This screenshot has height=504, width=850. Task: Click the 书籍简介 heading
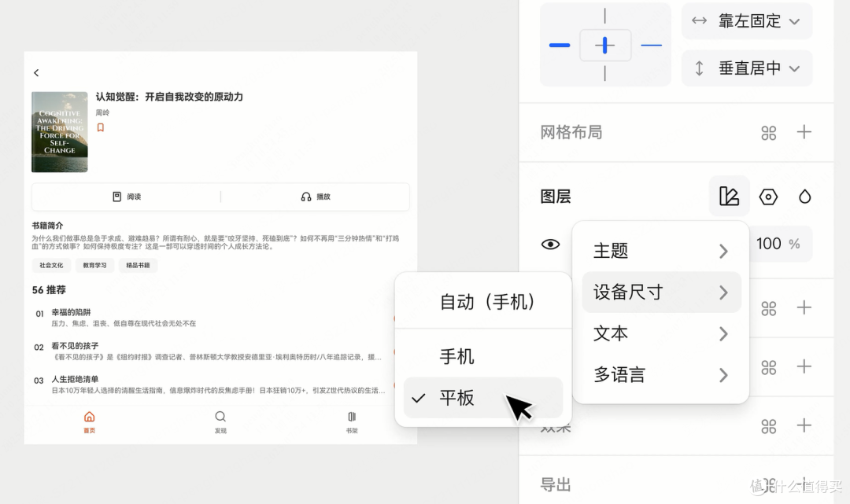pyautogui.click(x=47, y=225)
